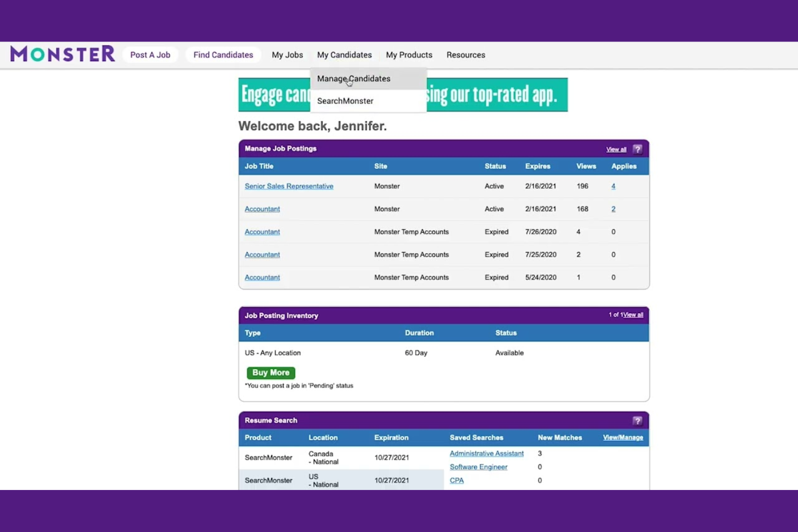Click the Welcome back, Jennifer heading

pos(313,126)
